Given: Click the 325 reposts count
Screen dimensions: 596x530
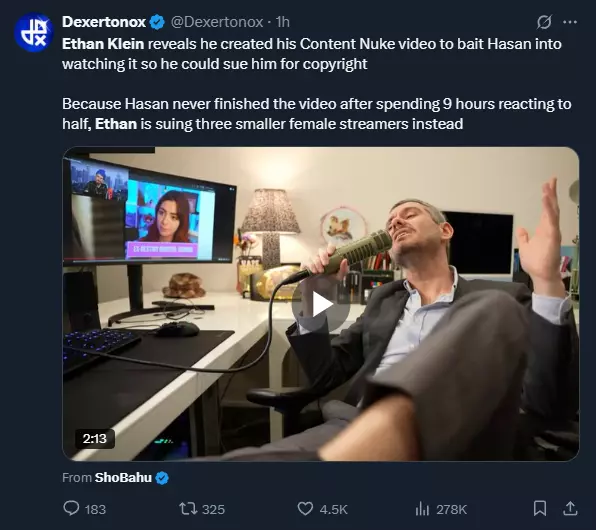Looking at the screenshot, I should tap(213, 509).
